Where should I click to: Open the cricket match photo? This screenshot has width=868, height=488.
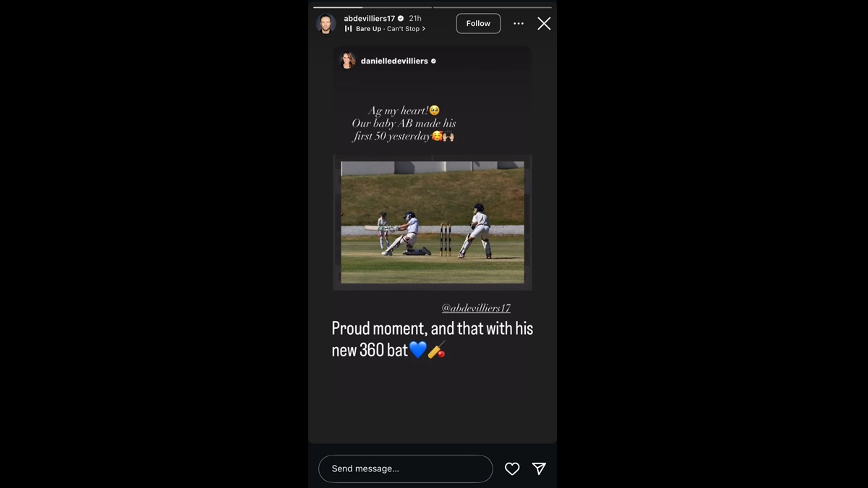pyautogui.click(x=433, y=222)
